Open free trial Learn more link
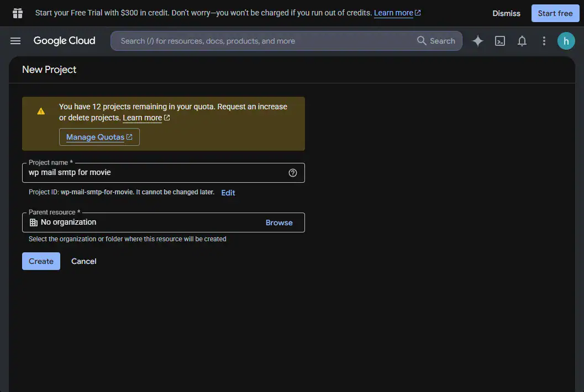The image size is (584, 392). 397,13
